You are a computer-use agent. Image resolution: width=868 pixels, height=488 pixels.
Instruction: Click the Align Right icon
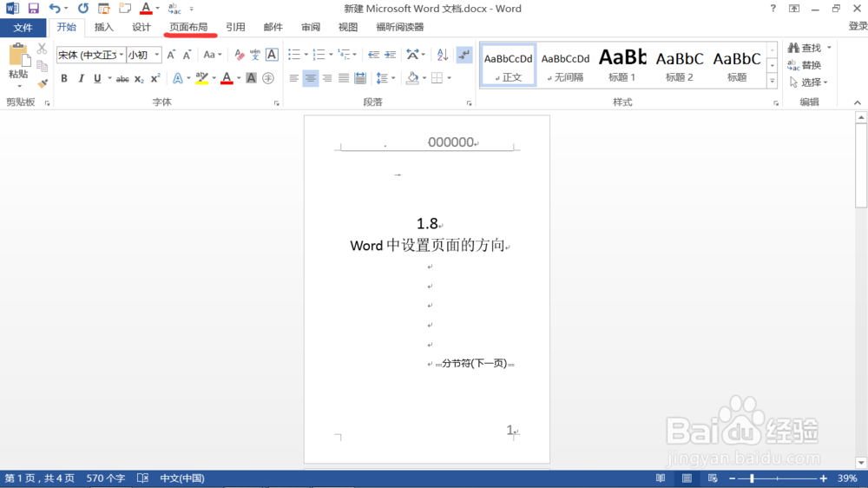[327, 78]
